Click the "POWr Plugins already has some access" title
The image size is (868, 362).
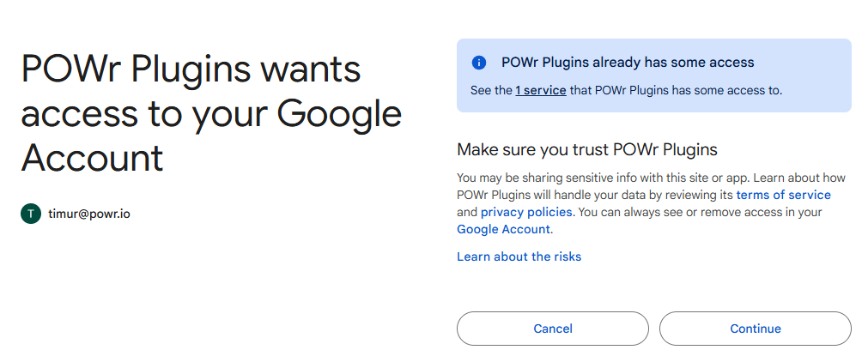628,63
